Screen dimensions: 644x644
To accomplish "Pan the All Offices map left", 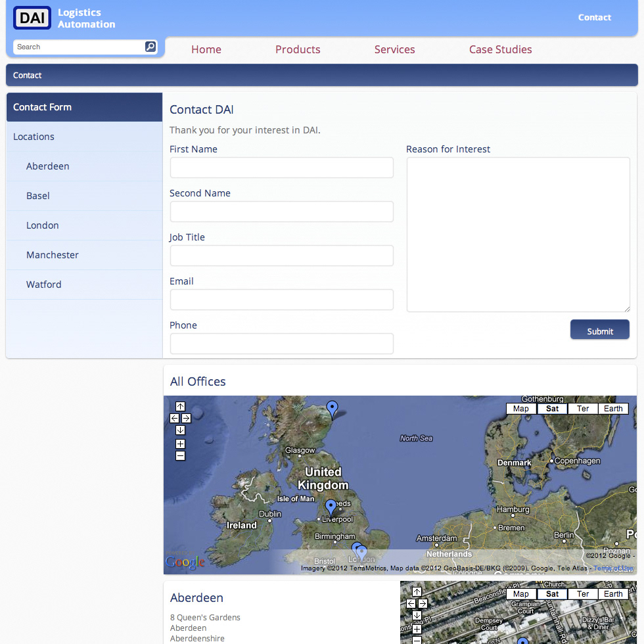I will (175, 418).
